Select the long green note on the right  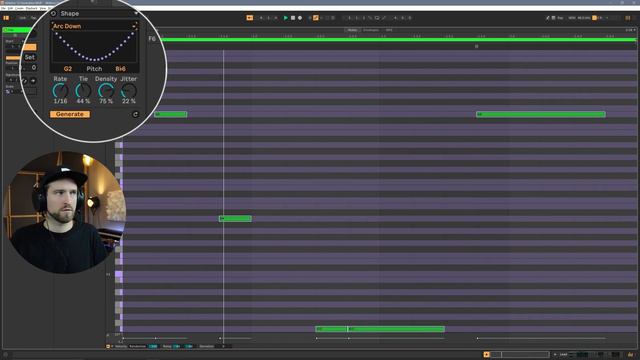pos(541,114)
